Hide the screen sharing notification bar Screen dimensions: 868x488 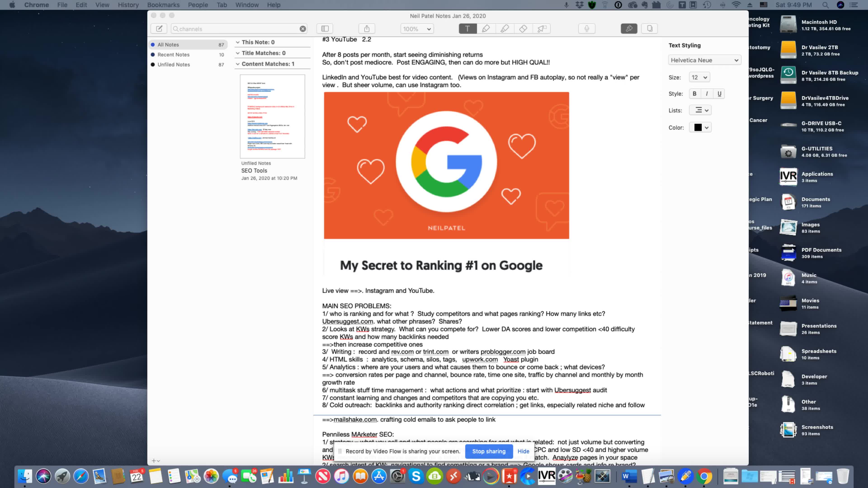click(523, 451)
